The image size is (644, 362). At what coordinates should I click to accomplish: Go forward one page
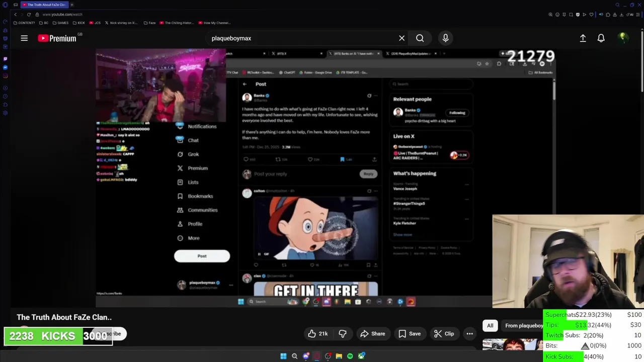(22, 15)
